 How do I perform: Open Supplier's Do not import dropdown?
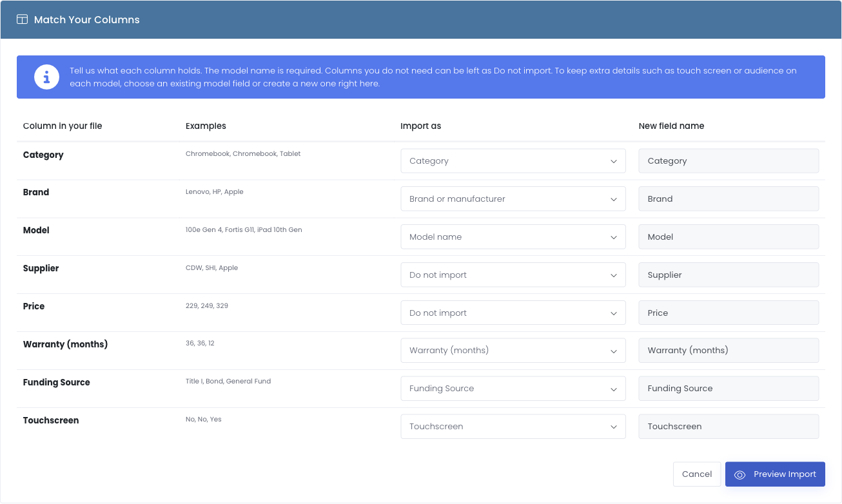tap(513, 275)
